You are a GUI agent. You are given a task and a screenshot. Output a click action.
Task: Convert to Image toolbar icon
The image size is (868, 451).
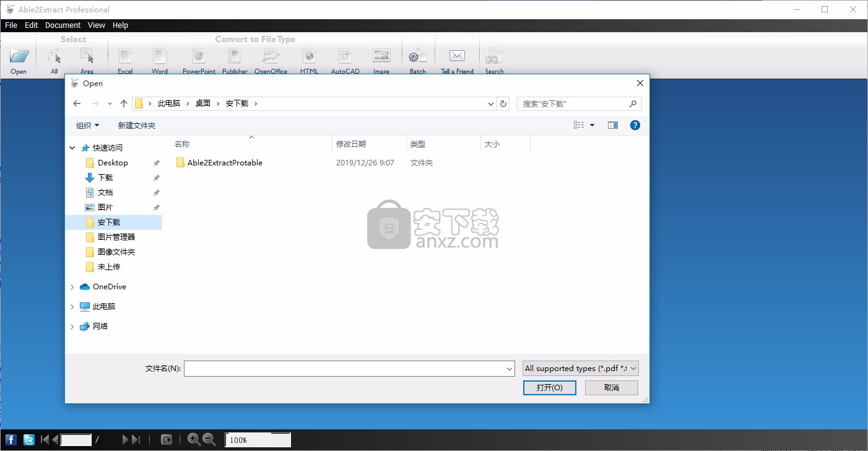(x=381, y=56)
